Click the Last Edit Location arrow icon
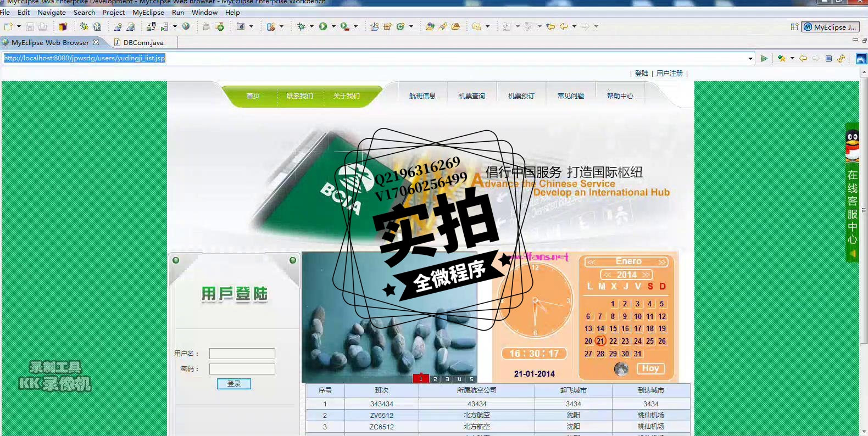This screenshot has height=436, width=868. click(x=550, y=26)
